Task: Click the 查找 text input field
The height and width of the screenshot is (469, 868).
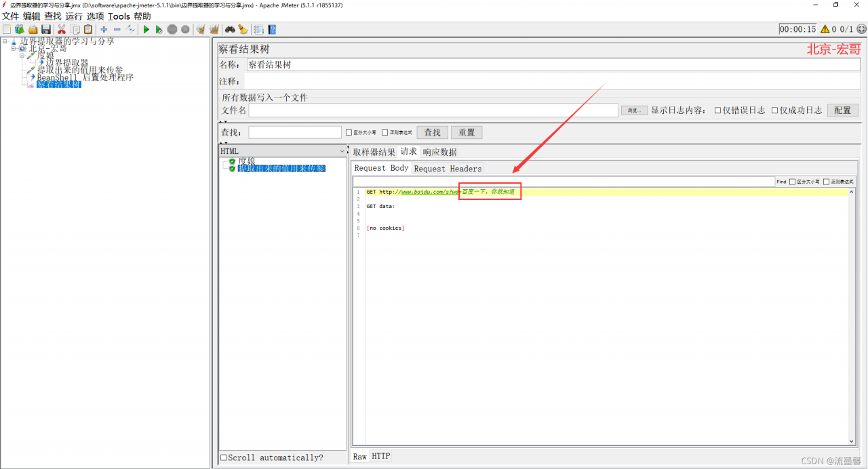Action: pyautogui.click(x=295, y=133)
